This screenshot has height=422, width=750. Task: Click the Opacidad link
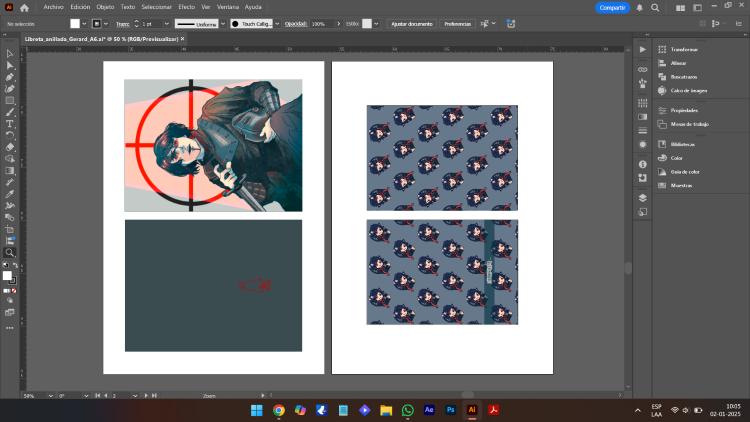[295, 24]
